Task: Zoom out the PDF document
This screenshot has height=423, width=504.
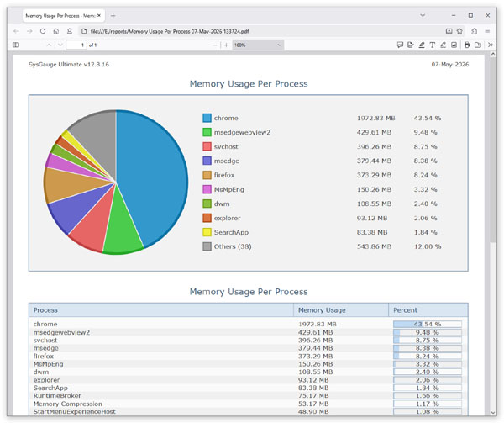Action: click(x=215, y=45)
